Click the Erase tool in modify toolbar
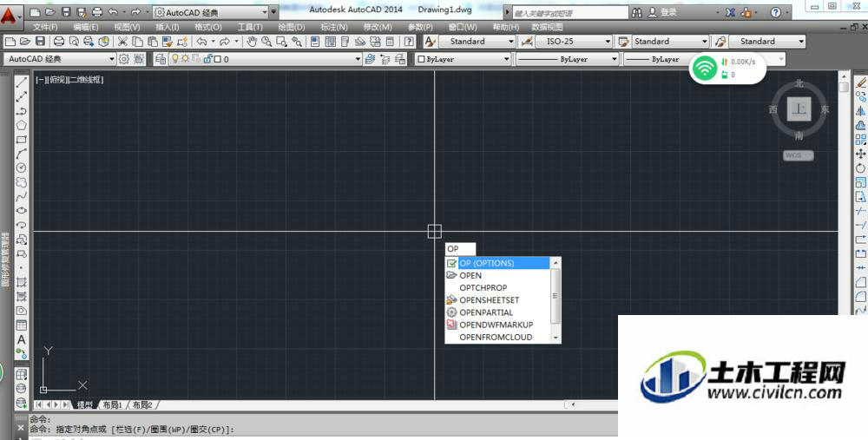This screenshot has height=440, width=868. (860, 82)
